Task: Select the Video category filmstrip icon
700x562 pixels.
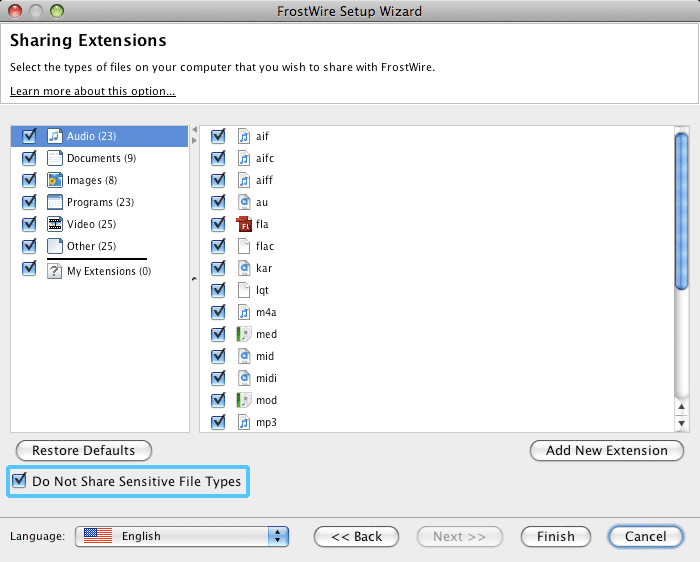Action: 54,224
